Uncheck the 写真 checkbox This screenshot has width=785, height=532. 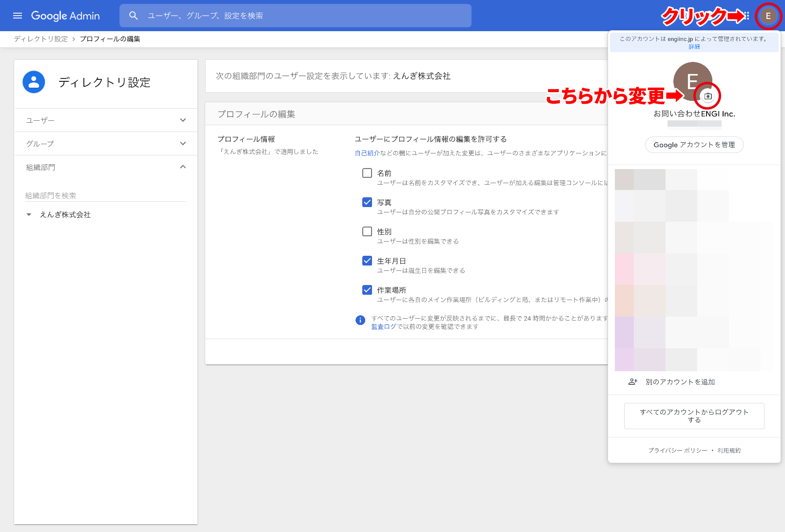point(367,202)
